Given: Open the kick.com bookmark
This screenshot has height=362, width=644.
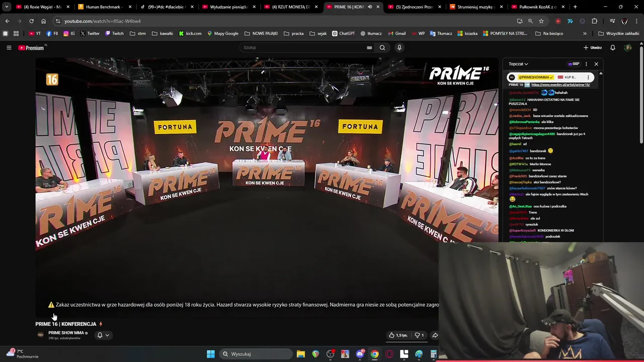Looking at the screenshot, I should coord(190,34).
